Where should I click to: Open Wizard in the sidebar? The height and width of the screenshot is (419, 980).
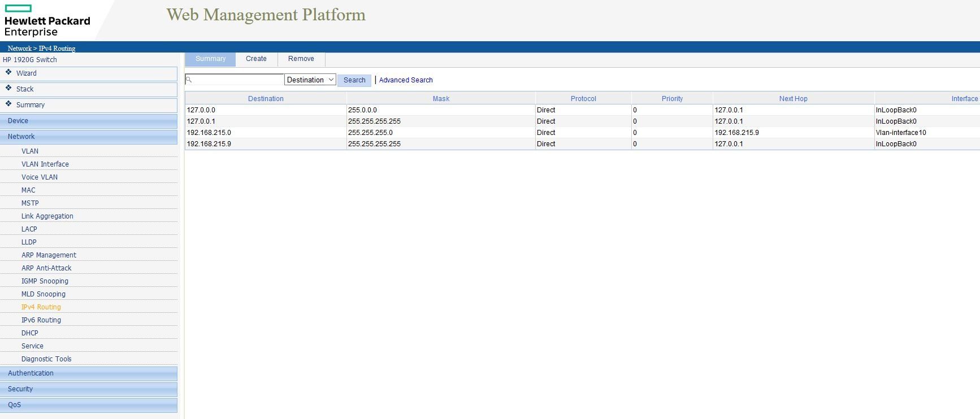(x=89, y=73)
